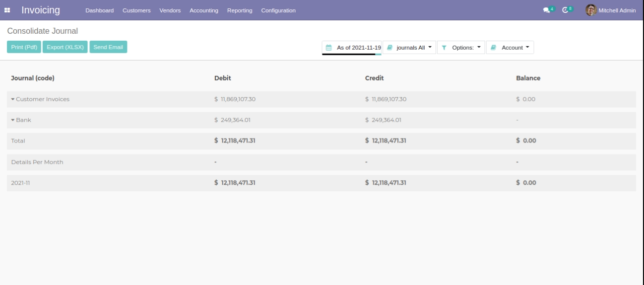Click the funnel icon beside Options
The width and height of the screenshot is (644, 285).
(444, 48)
